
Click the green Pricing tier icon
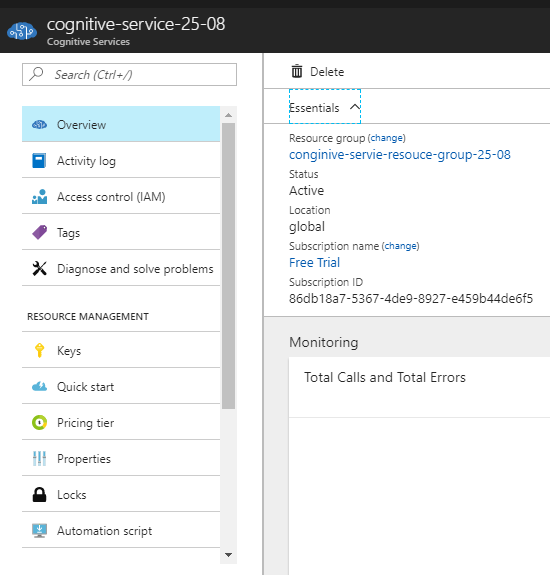39,422
